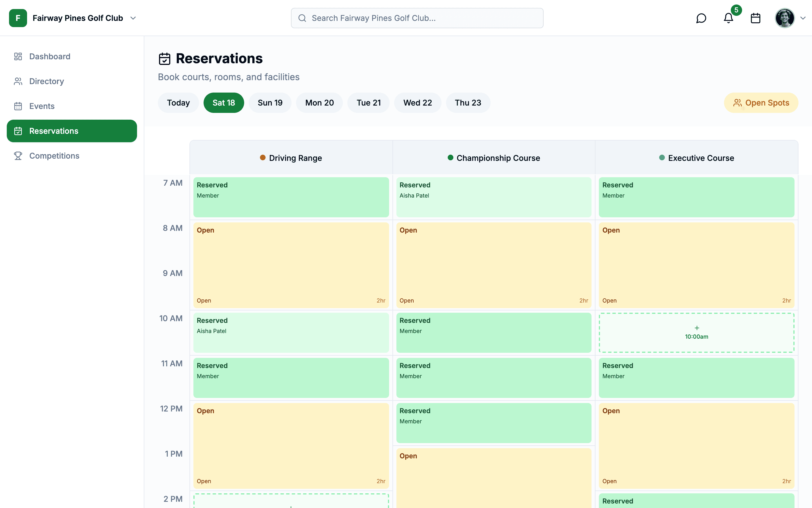The width and height of the screenshot is (812, 508).
Task: Open Aisha Patel's 10 AM Driving Range reservation
Action: click(x=291, y=333)
